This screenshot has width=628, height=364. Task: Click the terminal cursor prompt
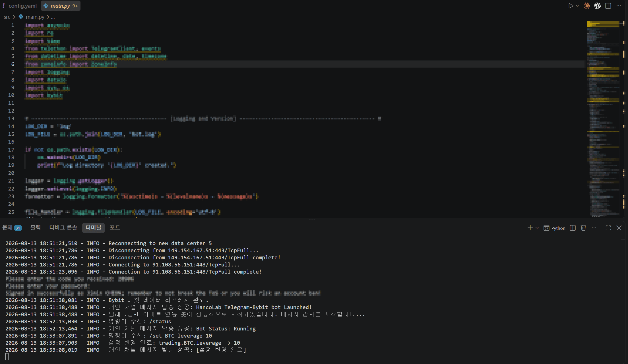(7, 357)
